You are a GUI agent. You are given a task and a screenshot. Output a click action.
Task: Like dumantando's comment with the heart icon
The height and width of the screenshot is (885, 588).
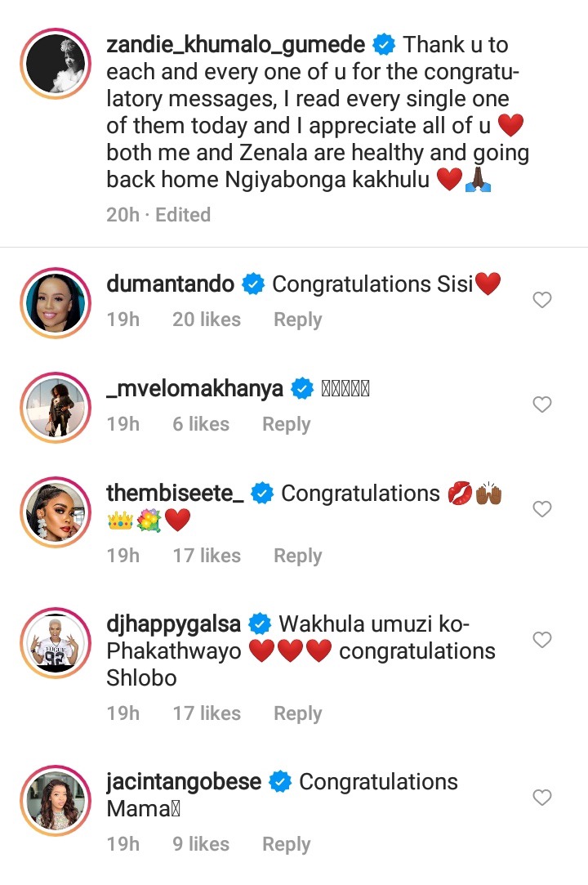pos(541,300)
